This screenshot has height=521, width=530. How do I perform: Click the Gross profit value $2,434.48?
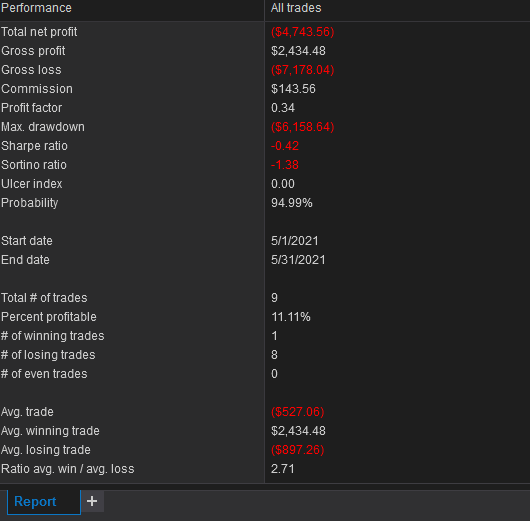click(x=298, y=51)
